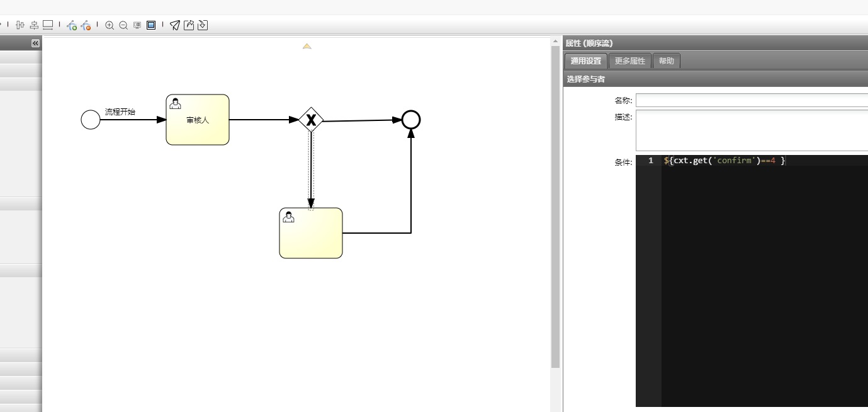Select the 审核人 user task node
Viewport: 868px width, 412px height.
pyautogui.click(x=198, y=120)
